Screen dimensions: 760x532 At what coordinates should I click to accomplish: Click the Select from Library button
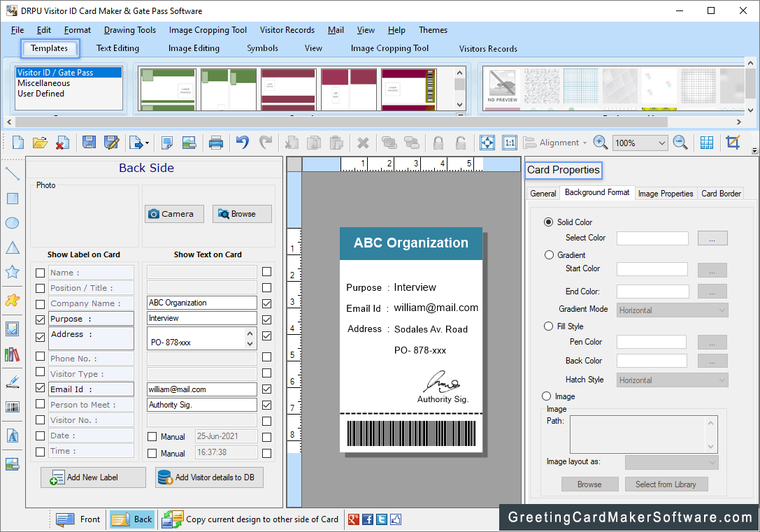click(666, 484)
